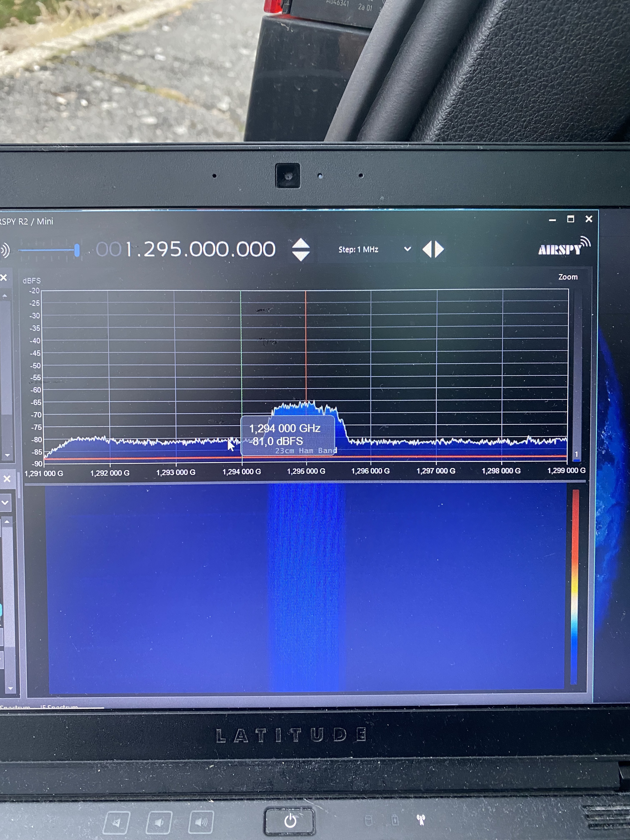Expand the left panel chevron dropdown

point(5,503)
